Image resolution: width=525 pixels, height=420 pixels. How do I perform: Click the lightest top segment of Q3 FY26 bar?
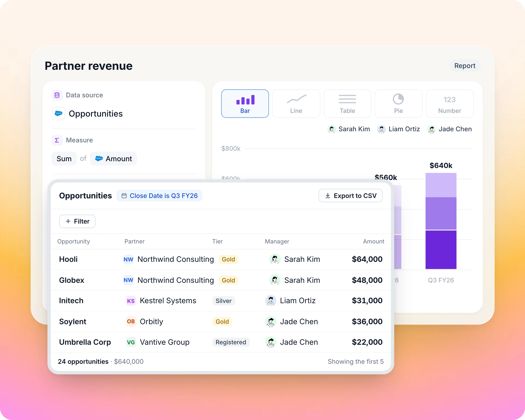[441, 185]
